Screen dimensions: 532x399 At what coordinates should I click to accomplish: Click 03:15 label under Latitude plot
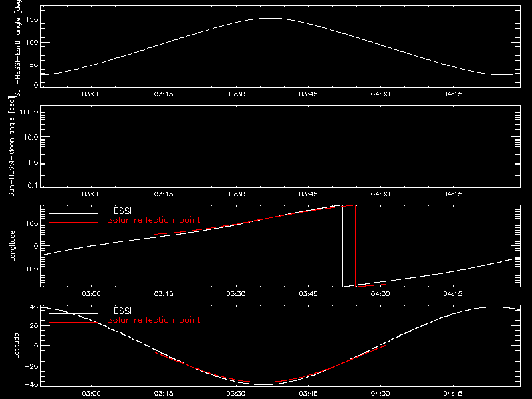coord(164,394)
